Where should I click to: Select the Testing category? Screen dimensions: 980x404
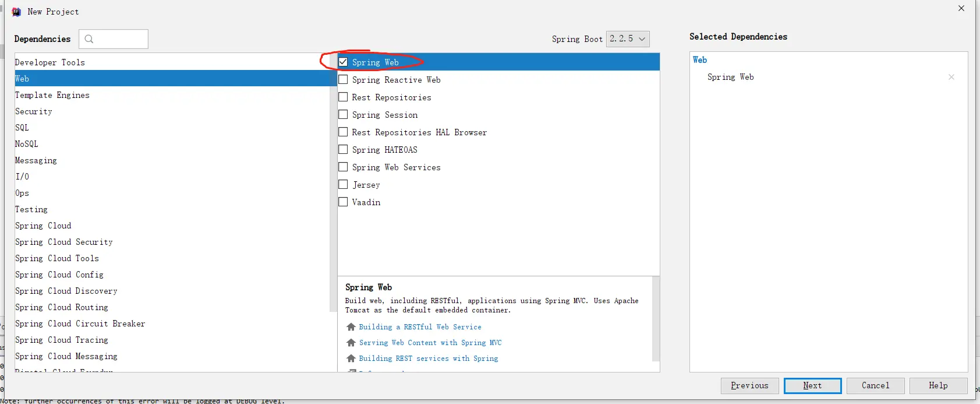point(172,209)
